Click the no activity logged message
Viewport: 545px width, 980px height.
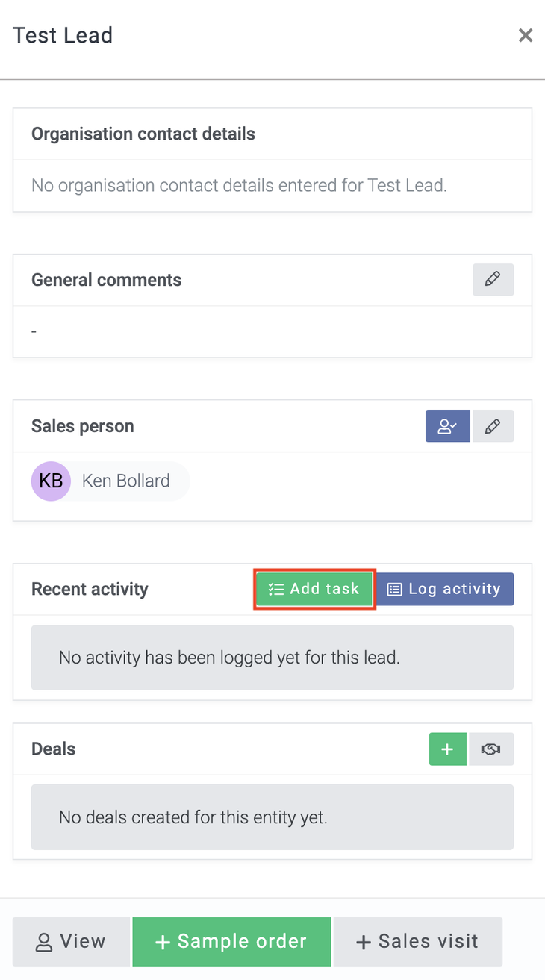tap(229, 658)
